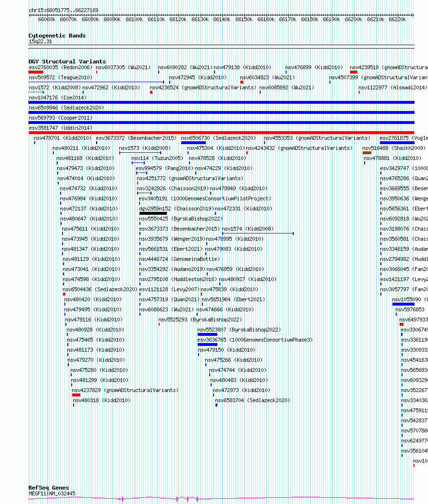Image resolution: width=428 pixels, height=504 pixels.
Task: Open variant nsv6037305 (Wu2021)
Action: (123, 67)
